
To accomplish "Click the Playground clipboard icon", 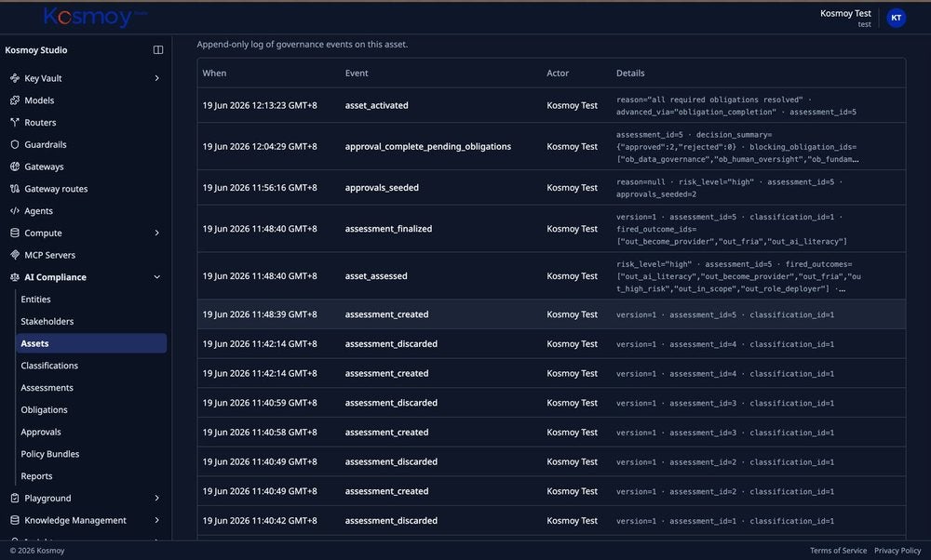I will tap(15, 499).
